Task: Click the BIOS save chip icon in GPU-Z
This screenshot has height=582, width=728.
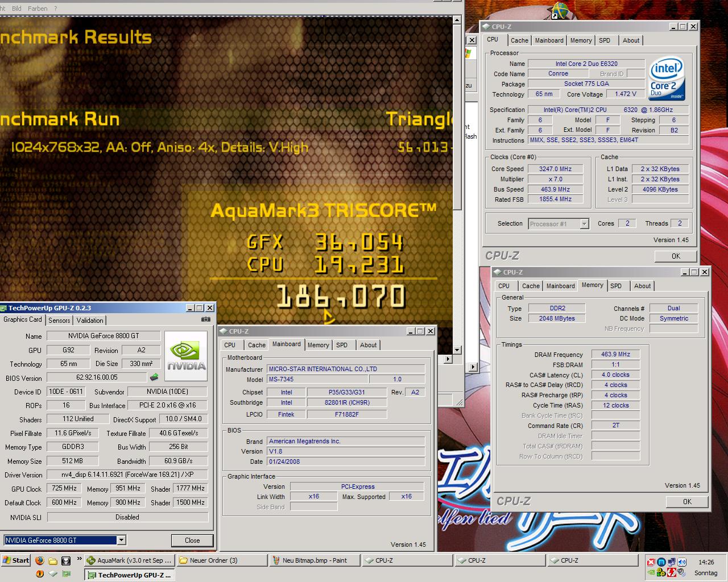Action: pos(154,377)
